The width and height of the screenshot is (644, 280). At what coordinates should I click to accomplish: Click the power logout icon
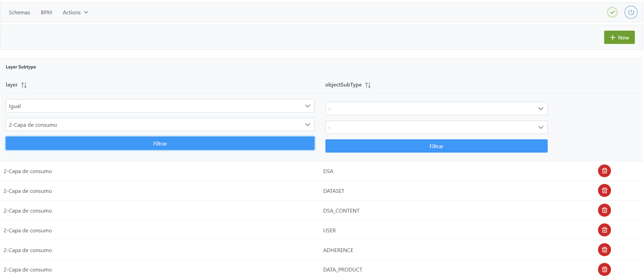click(x=631, y=13)
